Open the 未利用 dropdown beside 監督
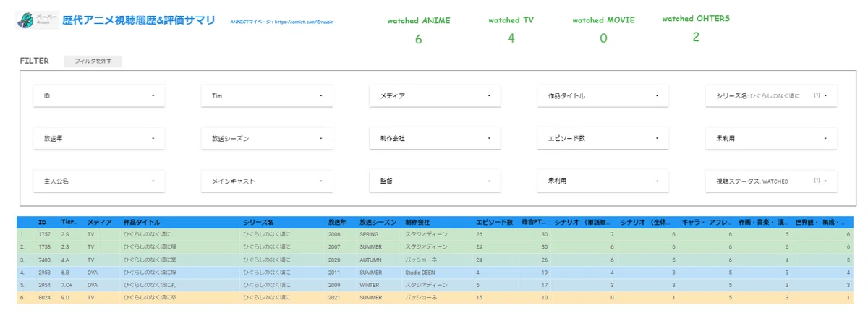 [x=603, y=181]
